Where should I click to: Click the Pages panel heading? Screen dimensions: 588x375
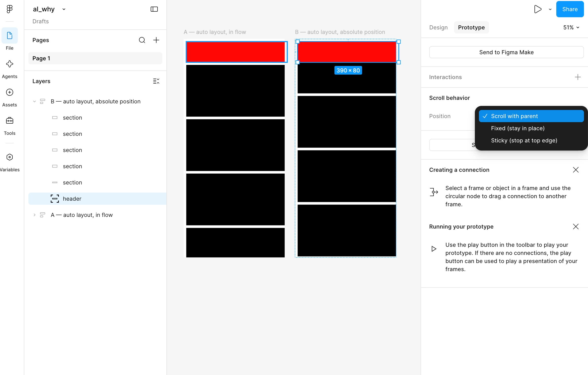(41, 40)
